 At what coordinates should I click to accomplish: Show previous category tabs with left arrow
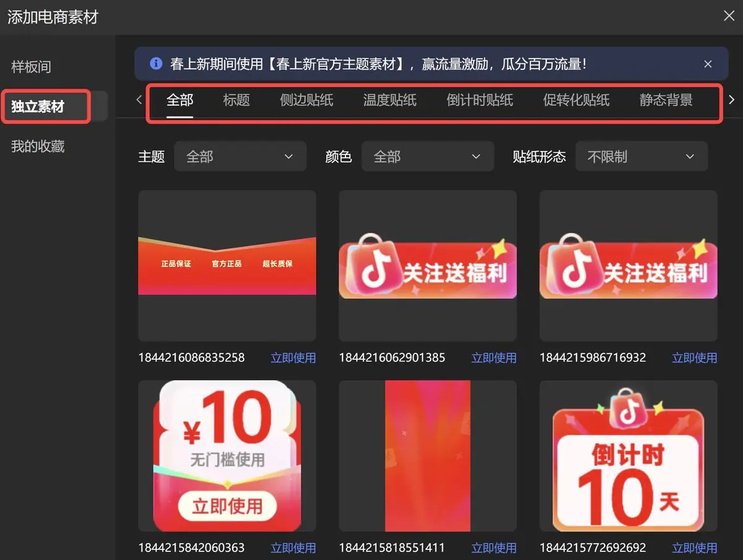click(139, 100)
